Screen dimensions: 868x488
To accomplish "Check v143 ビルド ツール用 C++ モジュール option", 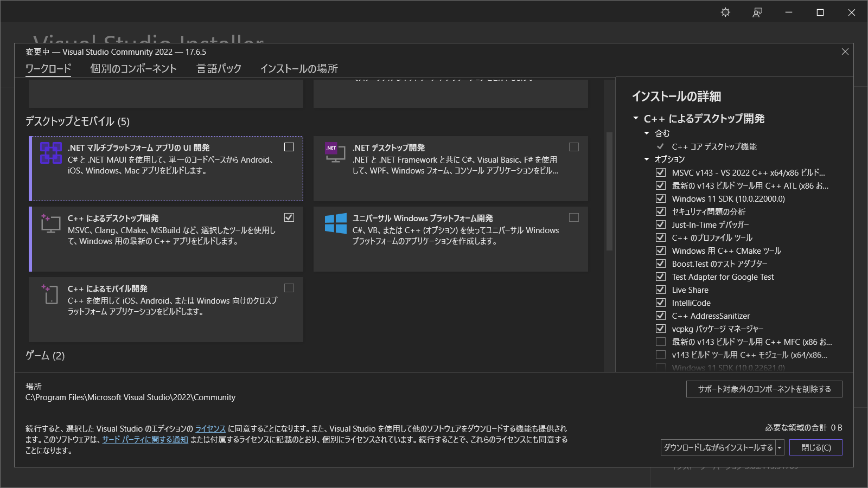I will pos(661,355).
